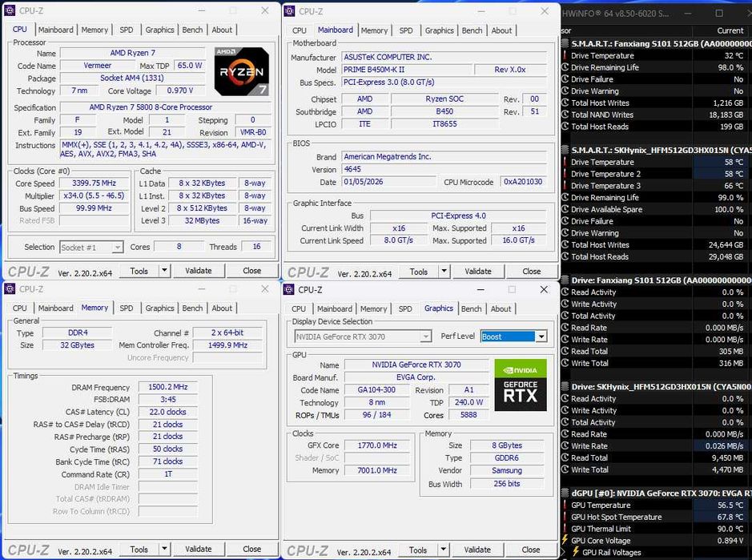Image resolution: width=752 pixels, height=560 pixels.
Task: Switch to Graphics tab in the CPU (Processor) window
Action: [159, 30]
